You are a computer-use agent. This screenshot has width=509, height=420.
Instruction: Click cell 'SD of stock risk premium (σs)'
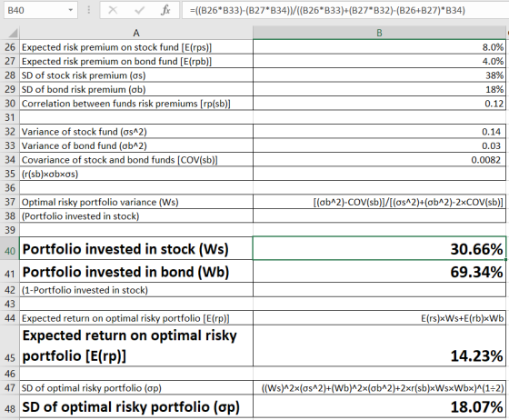[x=136, y=75]
